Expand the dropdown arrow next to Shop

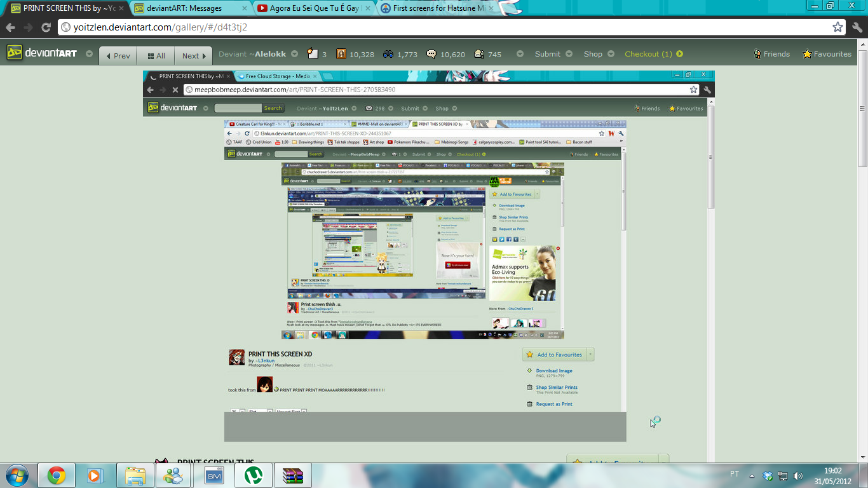coord(611,54)
